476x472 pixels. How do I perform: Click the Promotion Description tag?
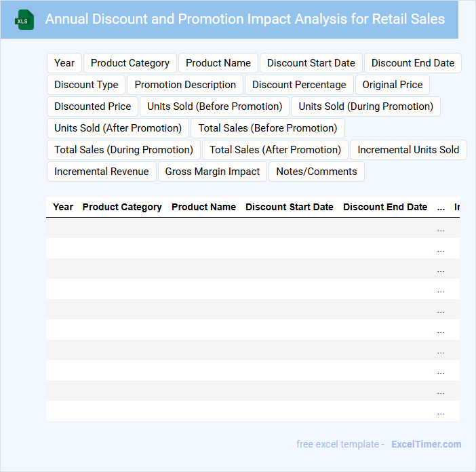tap(185, 85)
